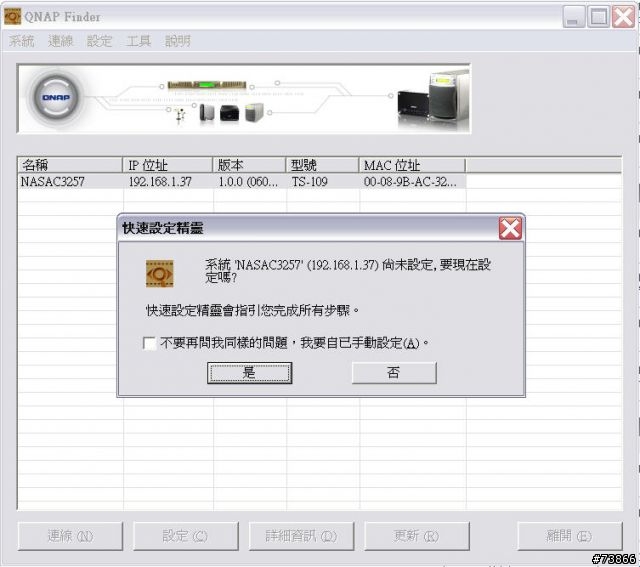The width and height of the screenshot is (640, 567).
Task: Click the round QNAP logo in the banner
Action: click(x=56, y=98)
